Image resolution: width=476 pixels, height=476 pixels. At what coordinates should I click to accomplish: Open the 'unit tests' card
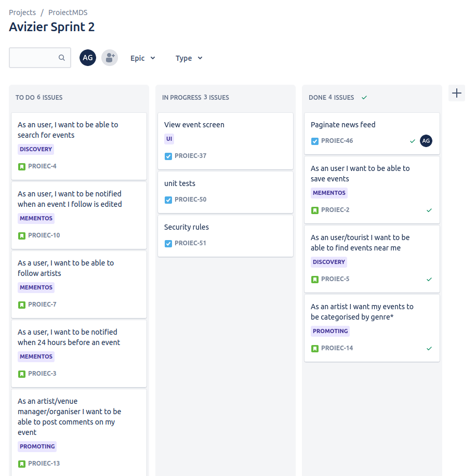226,192
